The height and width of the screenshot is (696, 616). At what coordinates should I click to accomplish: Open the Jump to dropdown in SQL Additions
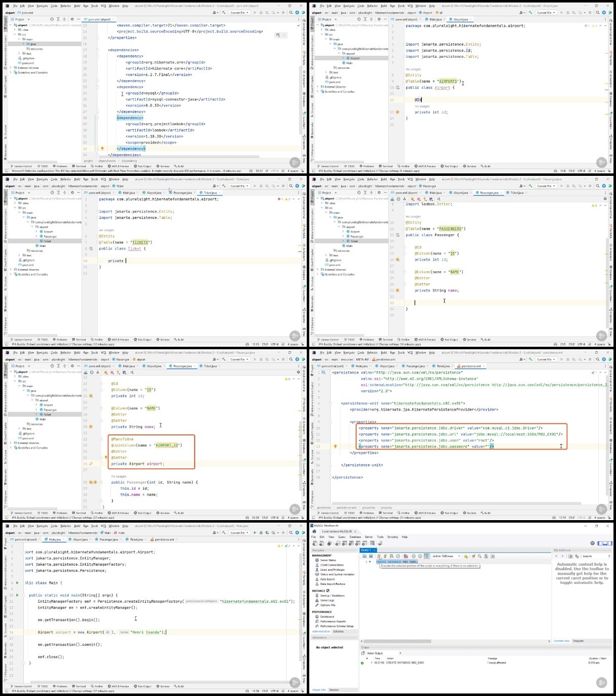click(x=596, y=556)
